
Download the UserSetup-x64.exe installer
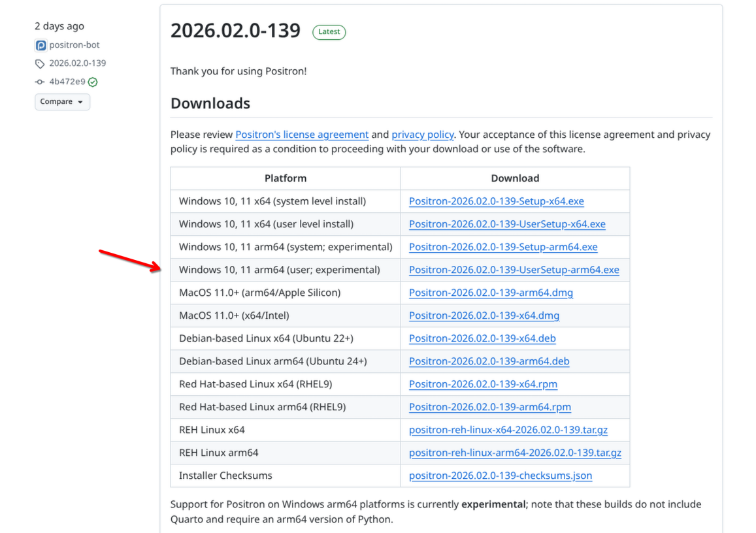point(507,224)
